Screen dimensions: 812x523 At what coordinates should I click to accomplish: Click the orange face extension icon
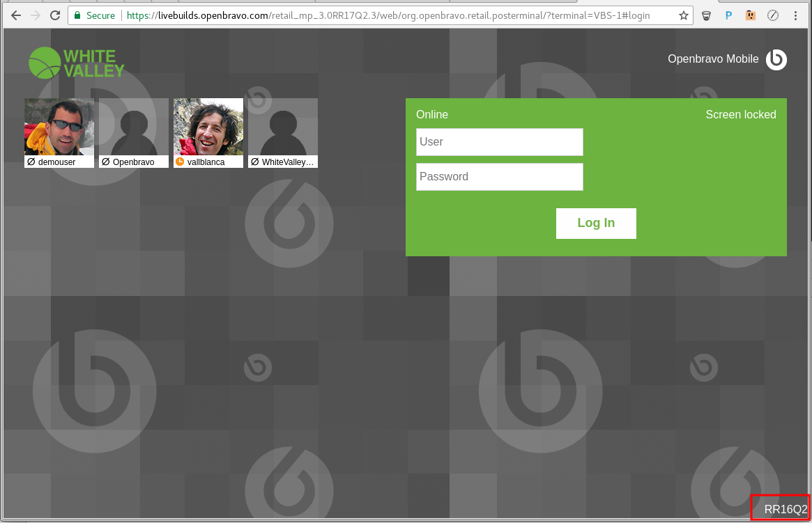(x=751, y=15)
